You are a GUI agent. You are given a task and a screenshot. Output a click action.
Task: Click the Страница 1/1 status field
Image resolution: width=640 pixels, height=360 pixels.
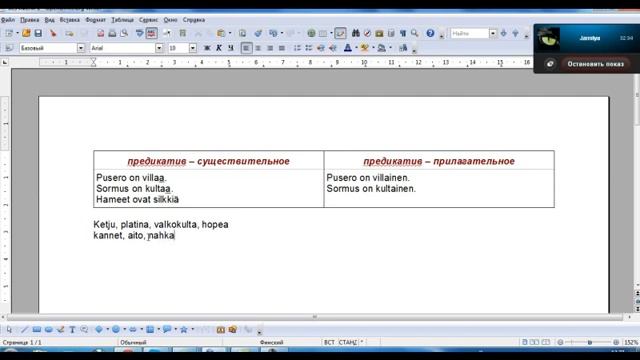pyautogui.click(x=22, y=342)
